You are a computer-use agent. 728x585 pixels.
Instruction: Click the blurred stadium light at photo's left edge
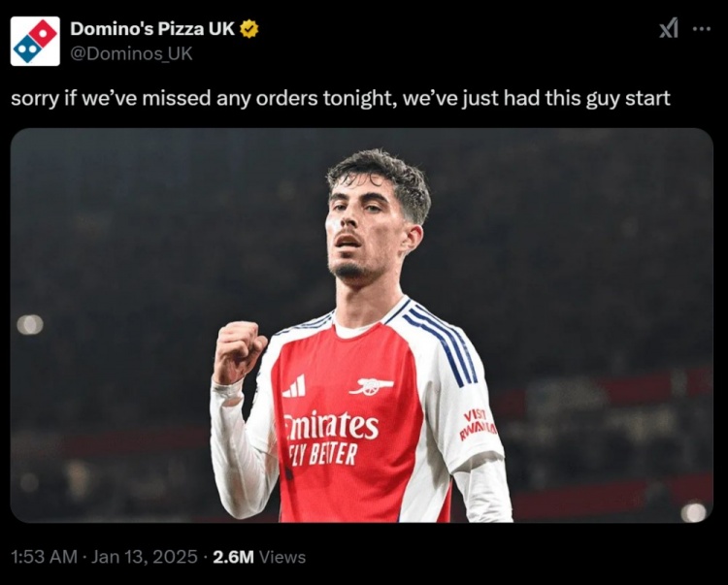(x=30, y=324)
